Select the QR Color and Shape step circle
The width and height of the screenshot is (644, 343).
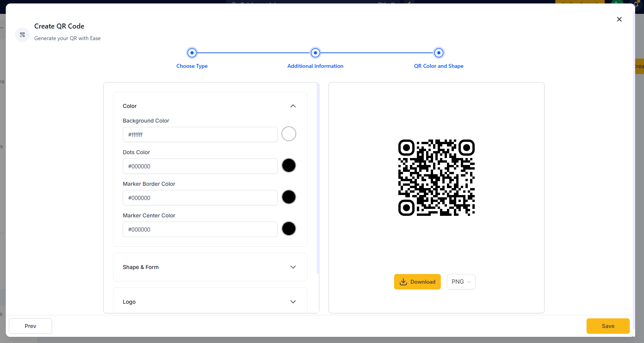point(439,53)
